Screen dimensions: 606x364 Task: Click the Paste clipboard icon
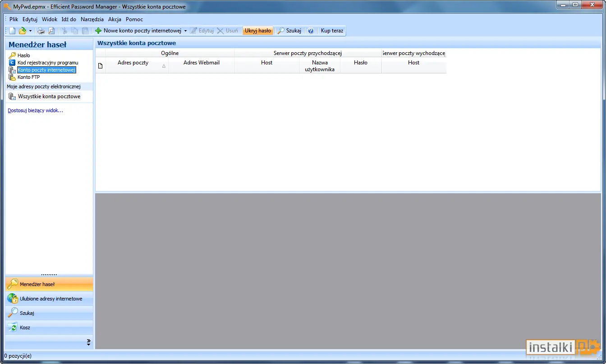point(85,31)
